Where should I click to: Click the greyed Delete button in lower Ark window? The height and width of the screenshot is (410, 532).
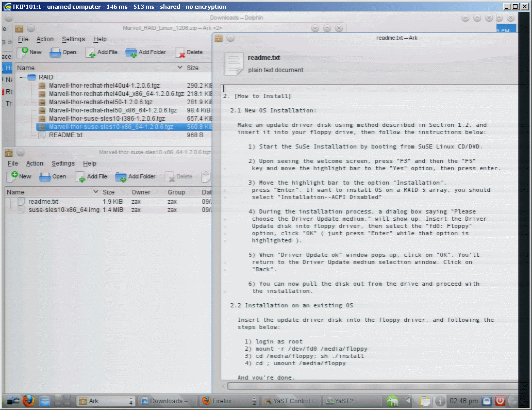tap(179, 176)
